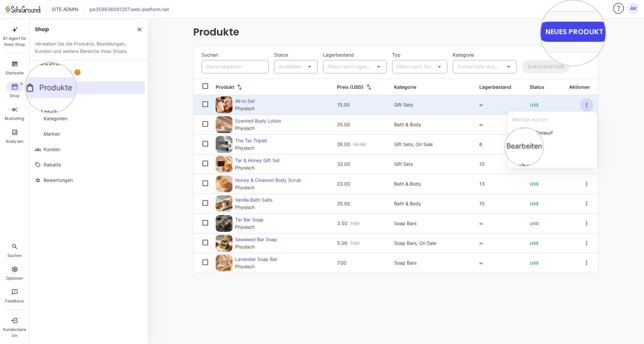Image resolution: width=644 pixels, height=344 pixels.
Task: Open the Shop section icon
Action: click(x=14, y=86)
